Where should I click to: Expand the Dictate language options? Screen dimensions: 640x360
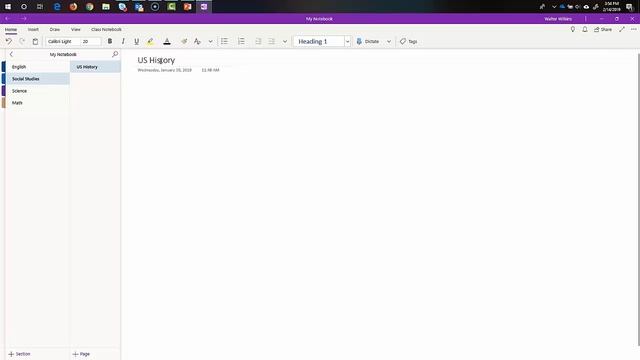(389, 41)
